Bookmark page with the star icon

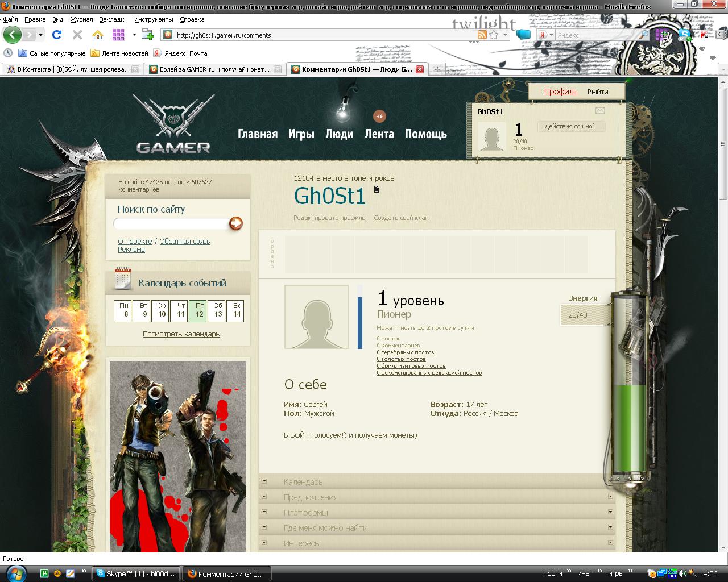click(x=494, y=35)
